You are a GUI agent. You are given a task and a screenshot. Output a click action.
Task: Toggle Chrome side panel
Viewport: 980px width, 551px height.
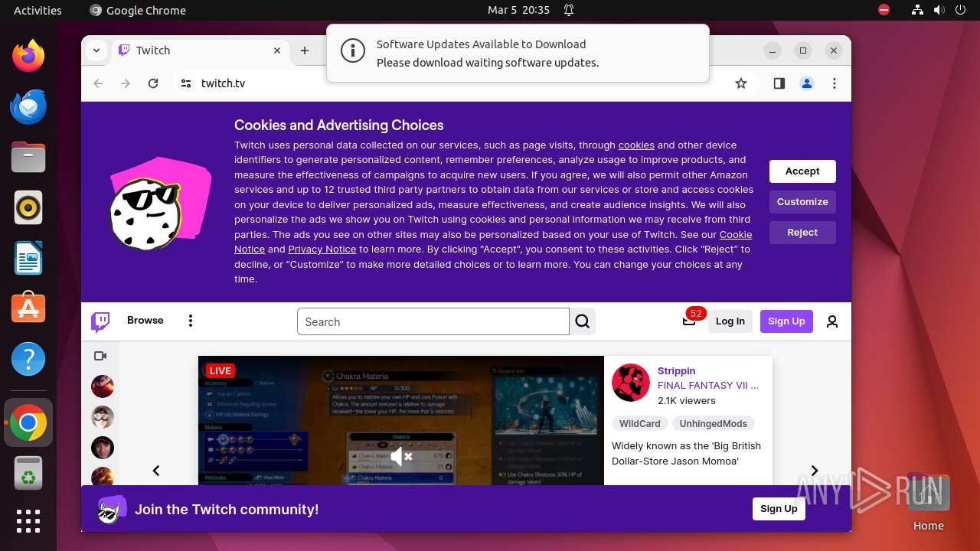[x=779, y=83]
